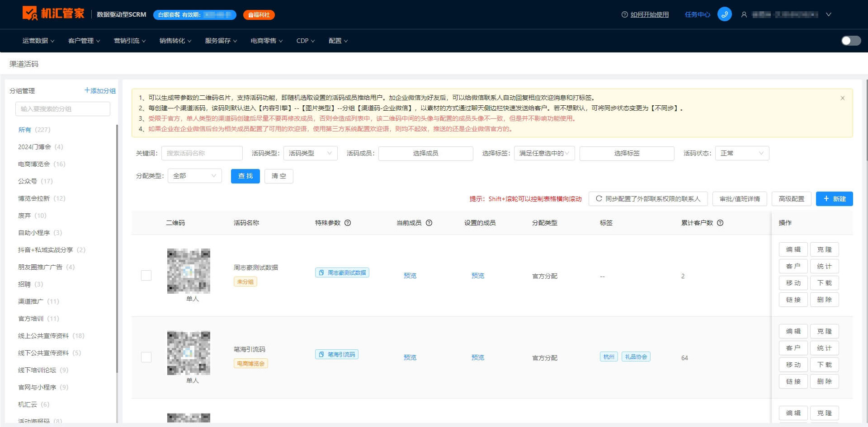Click copy icon in 笔海引流码 parameter tag
Viewport: 868px width, 427px height.
point(321,354)
